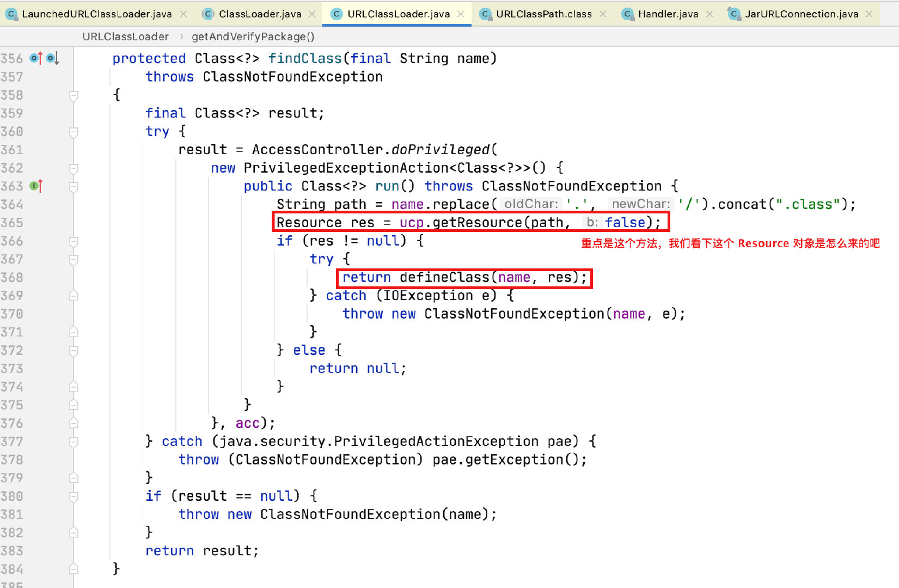The width and height of the screenshot is (899, 588).
Task: Collapse the findClass method body at line 358
Action: 74,95
